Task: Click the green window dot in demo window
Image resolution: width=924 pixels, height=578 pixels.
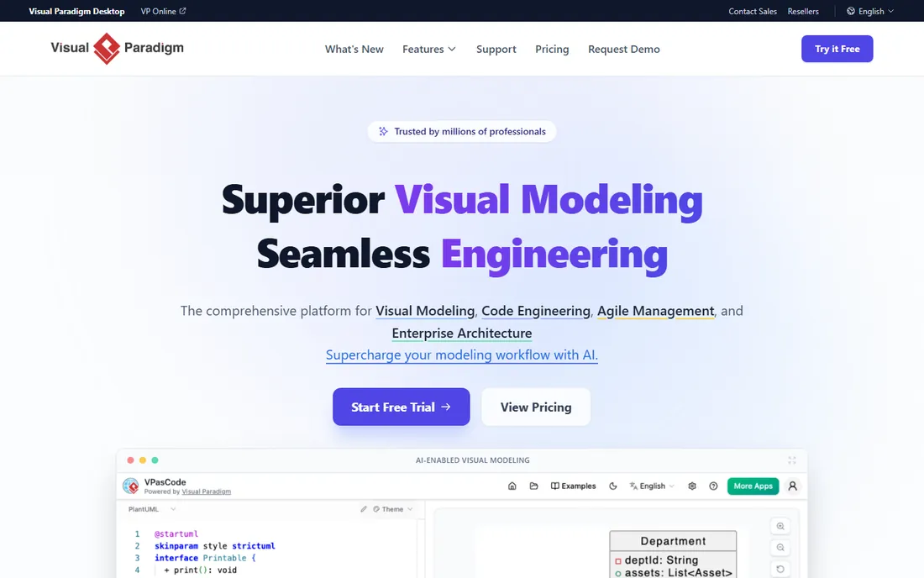Action: (x=155, y=460)
